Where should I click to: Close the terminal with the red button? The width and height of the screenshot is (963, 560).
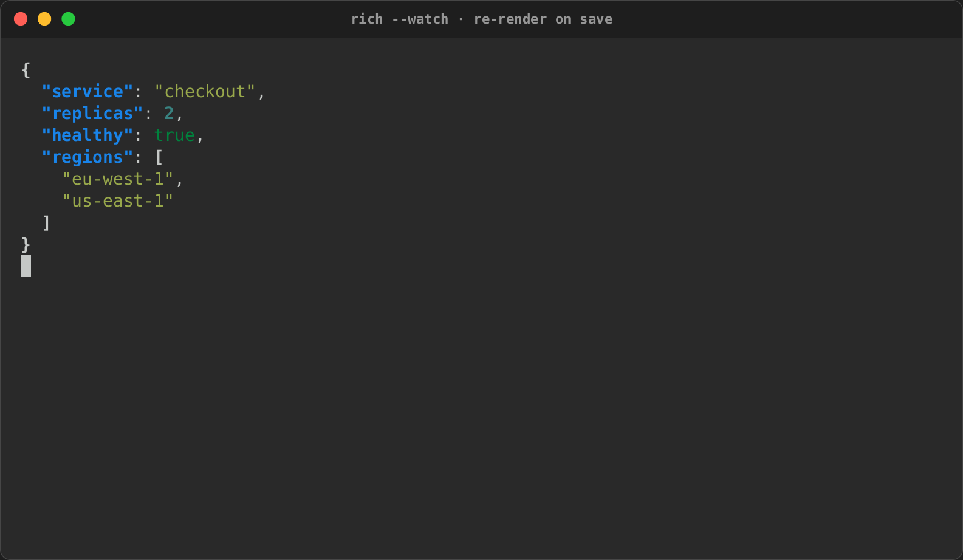click(x=21, y=19)
